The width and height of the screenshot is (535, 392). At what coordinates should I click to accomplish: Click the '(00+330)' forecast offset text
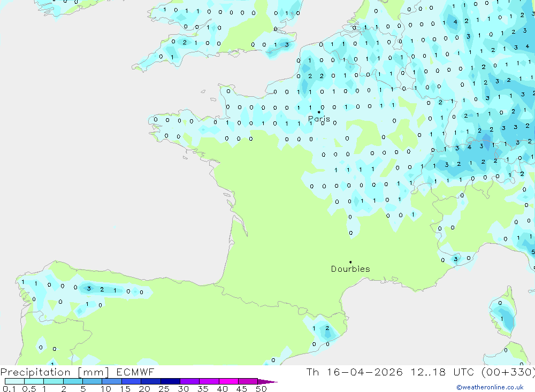pyautogui.click(x=508, y=372)
